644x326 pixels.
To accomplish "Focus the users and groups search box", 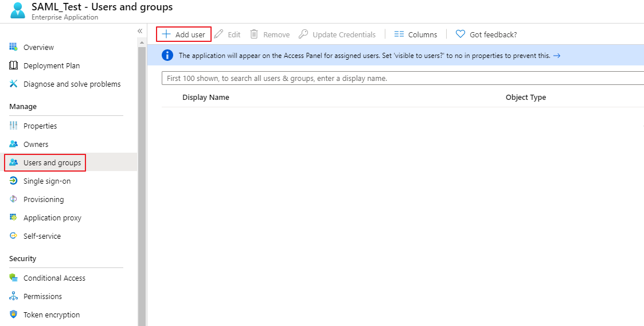I will click(x=403, y=78).
